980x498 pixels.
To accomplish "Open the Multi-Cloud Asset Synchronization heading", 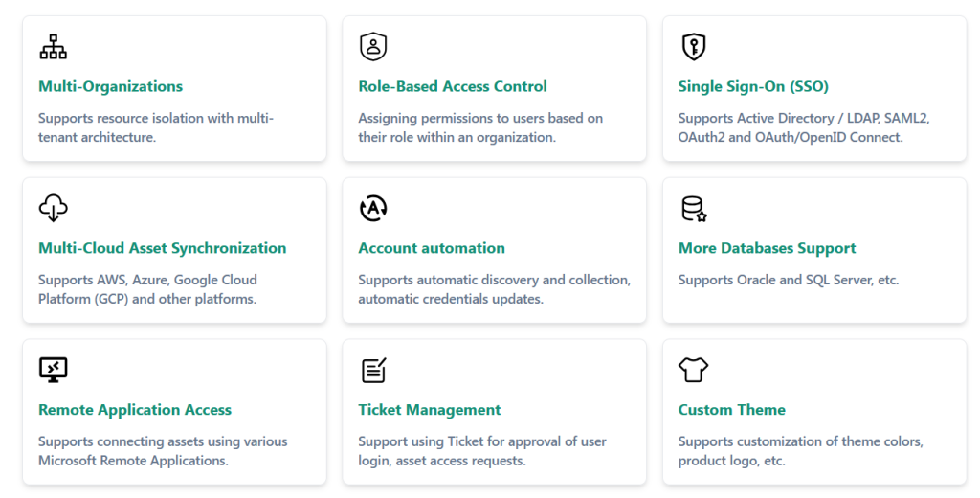I will click(163, 248).
